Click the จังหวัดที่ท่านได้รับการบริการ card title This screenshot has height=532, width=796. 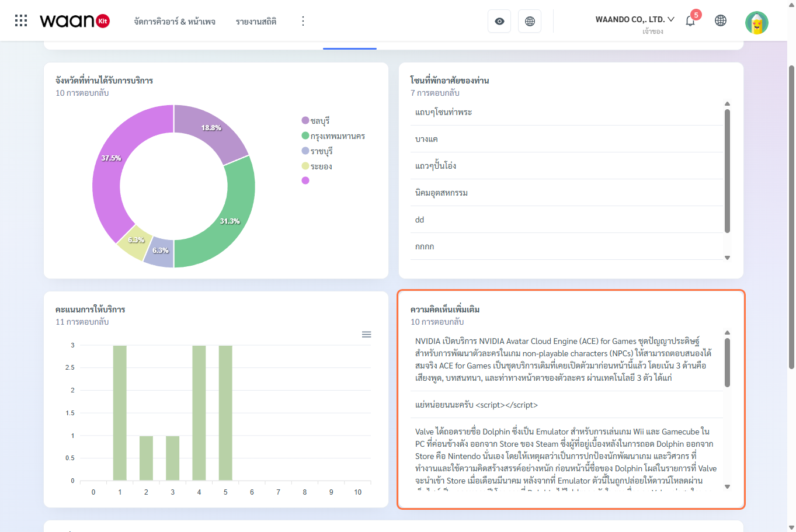click(104, 81)
